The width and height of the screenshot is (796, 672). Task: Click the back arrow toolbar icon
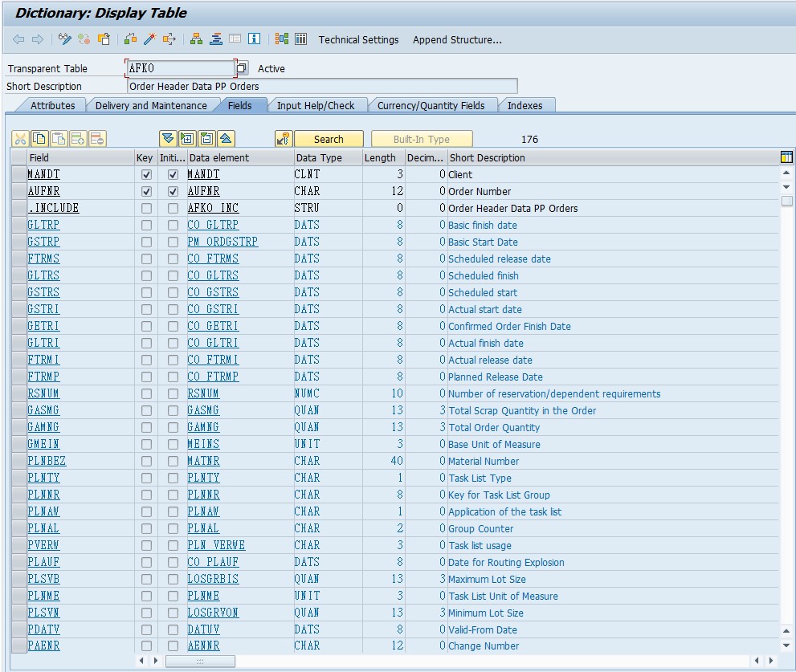tap(18, 39)
